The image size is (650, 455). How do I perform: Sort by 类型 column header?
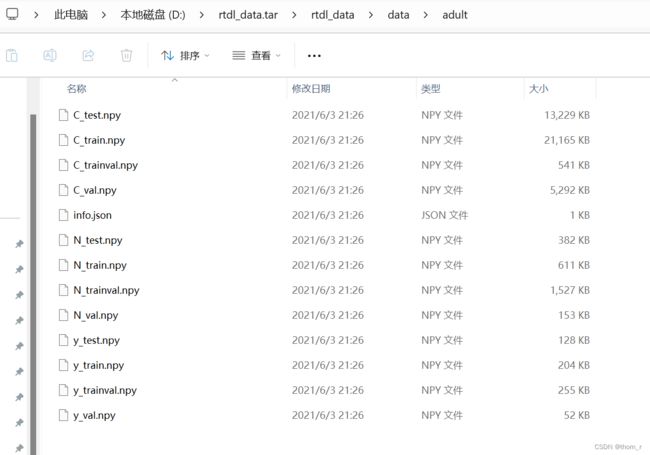point(430,88)
